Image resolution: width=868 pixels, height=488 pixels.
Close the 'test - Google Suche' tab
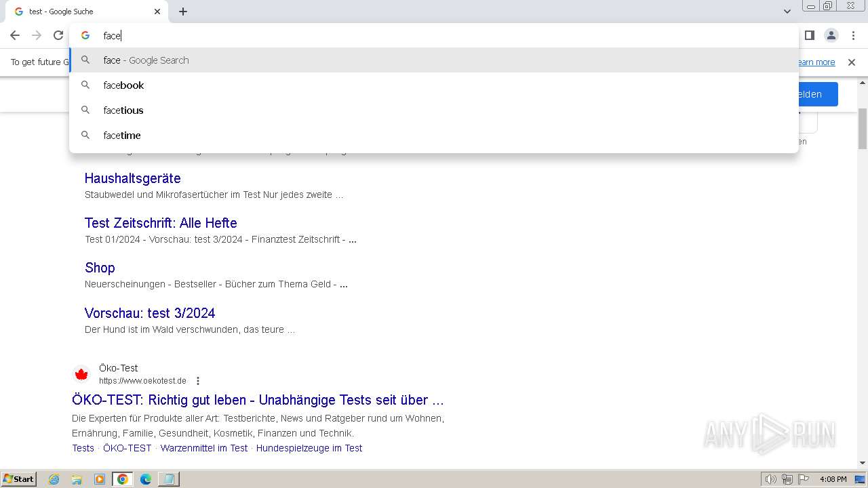tap(157, 12)
